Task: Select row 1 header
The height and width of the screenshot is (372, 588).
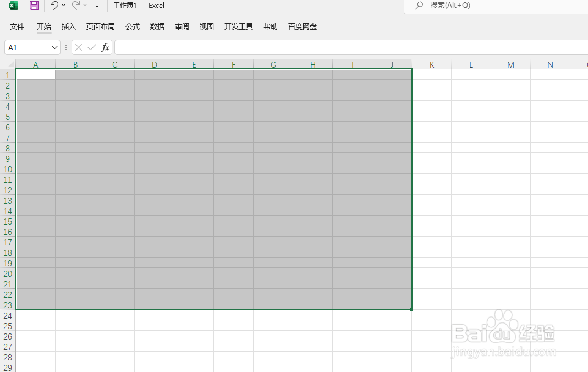Action: point(8,75)
